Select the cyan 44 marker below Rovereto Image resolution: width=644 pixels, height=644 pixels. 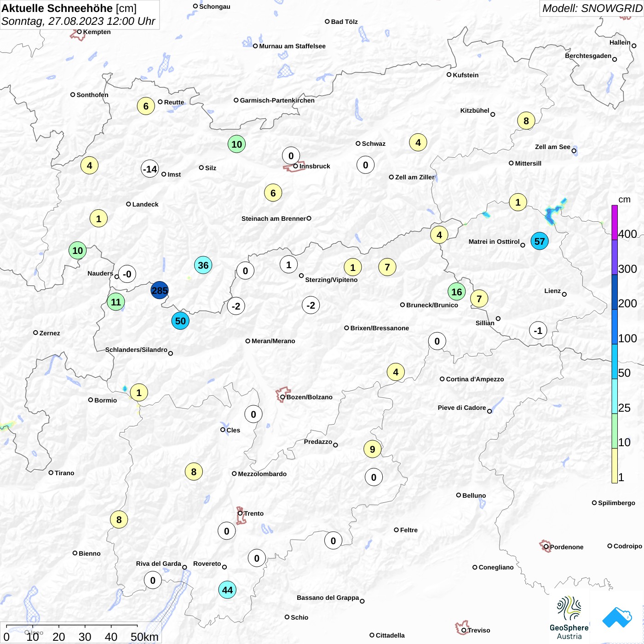tap(227, 590)
